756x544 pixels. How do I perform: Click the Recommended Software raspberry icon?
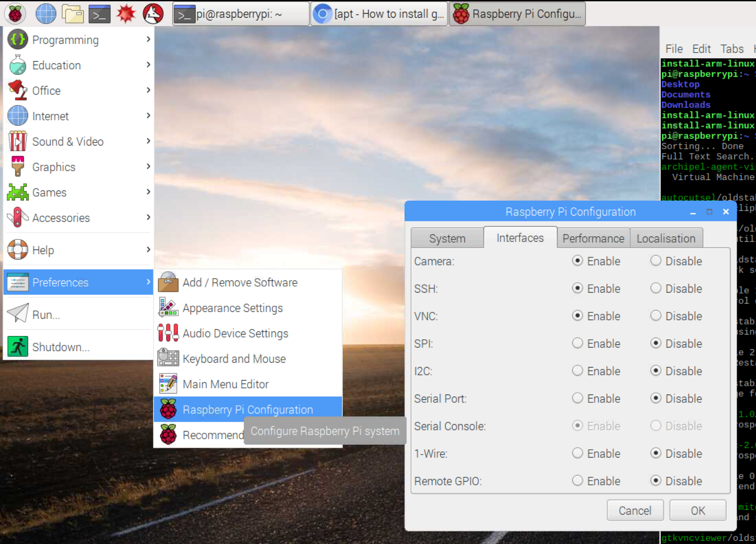pyautogui.click(x=168, y=434)
